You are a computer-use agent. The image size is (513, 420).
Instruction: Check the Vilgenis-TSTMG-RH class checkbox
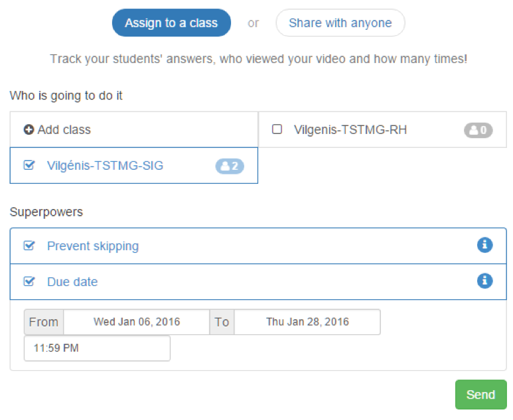277,130
